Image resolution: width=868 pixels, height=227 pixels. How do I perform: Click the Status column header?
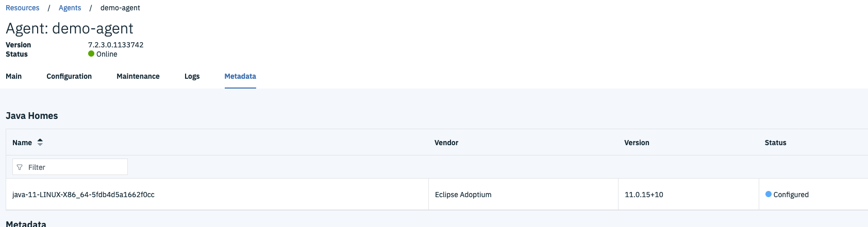pos(775,143)
